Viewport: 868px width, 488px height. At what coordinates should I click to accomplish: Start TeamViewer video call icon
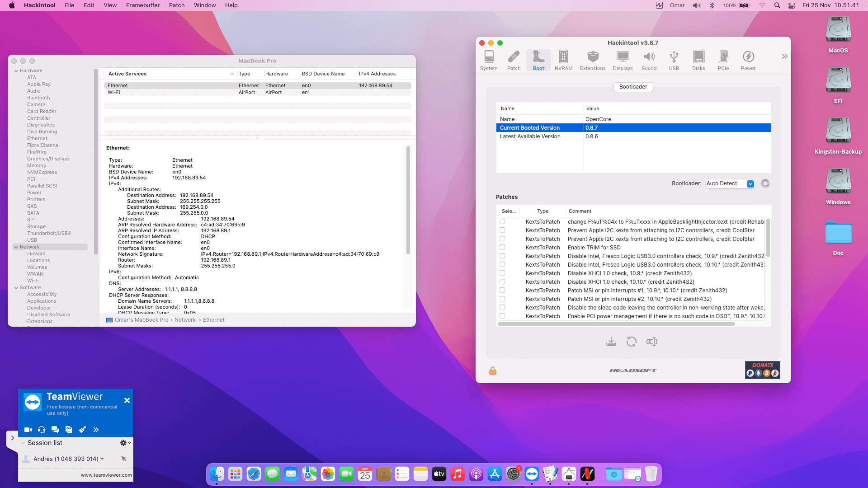(28, 430)
